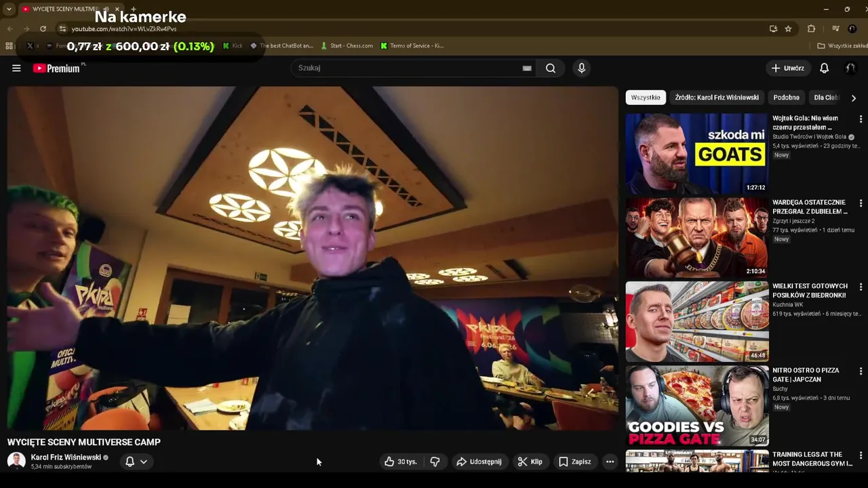
Task: Click the Udostępnij share button
Action: [479, 462]
